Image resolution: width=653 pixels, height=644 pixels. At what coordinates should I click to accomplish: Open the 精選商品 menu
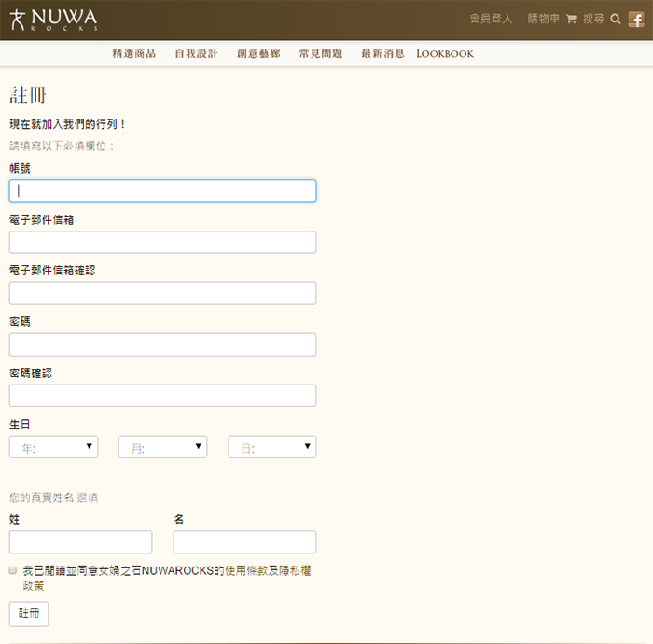coord(133,53)
